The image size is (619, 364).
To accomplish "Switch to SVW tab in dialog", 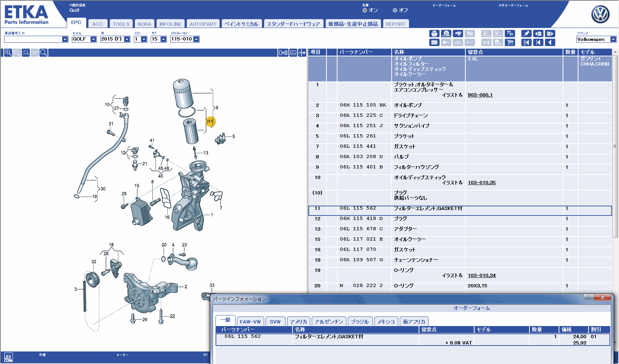I will [275, 322].
